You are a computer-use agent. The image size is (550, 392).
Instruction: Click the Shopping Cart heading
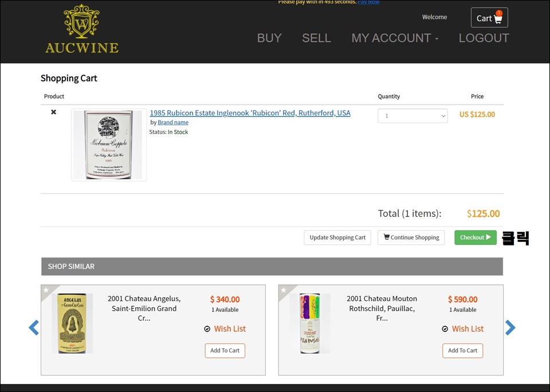69,78
